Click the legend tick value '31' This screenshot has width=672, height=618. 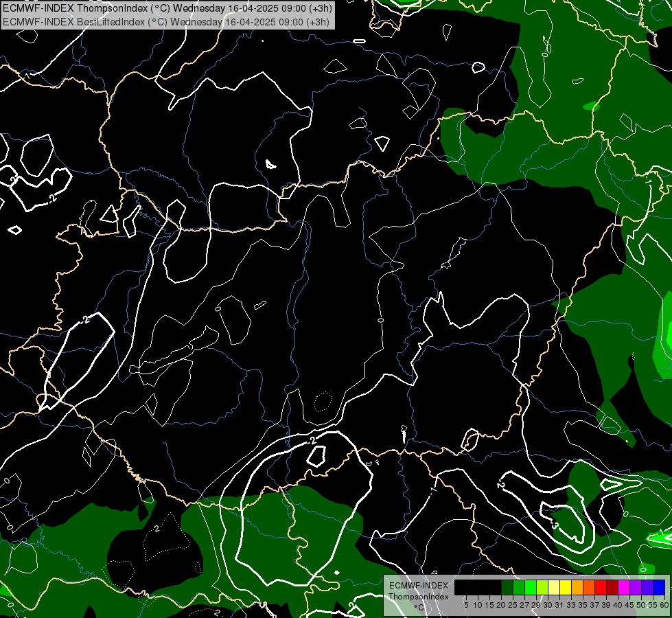pyautogui.click(x=559, y=605)
